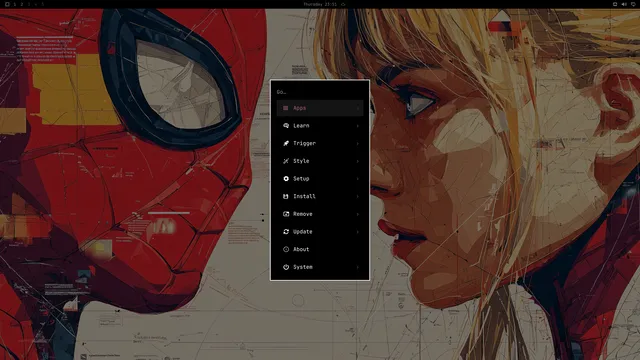Image resolution: width=640 pixels, height=360 pixels.
Task: Click the Trigger rocket icon
Action: [286, 143]
